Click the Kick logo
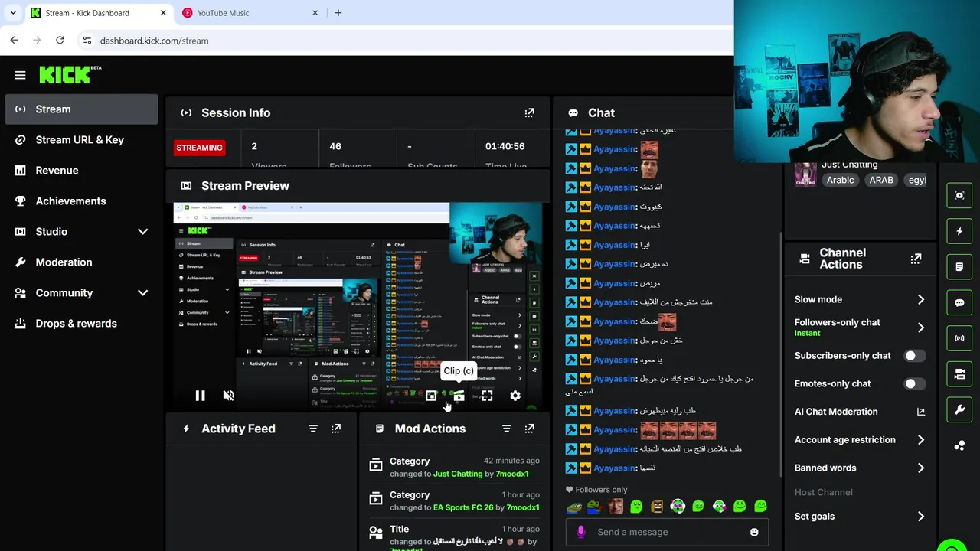The height and width of the screenshot is (551, 980). pyautogui.click(x=70, y=74)
